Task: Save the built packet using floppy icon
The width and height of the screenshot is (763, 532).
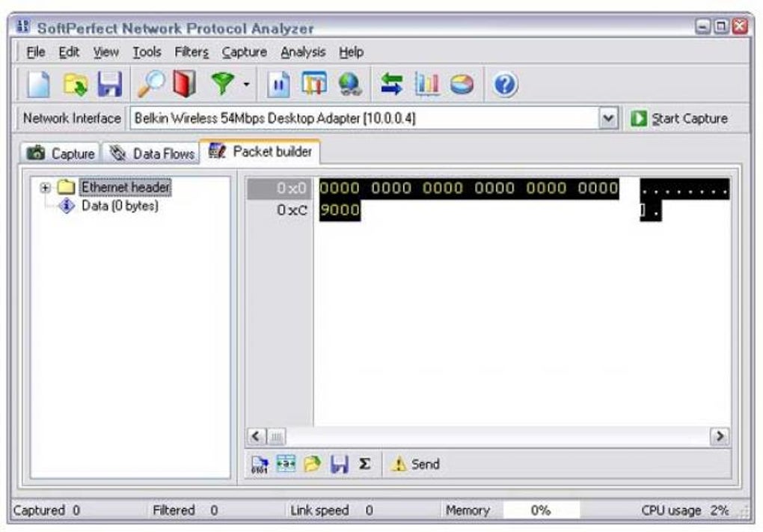Action: 340,464
